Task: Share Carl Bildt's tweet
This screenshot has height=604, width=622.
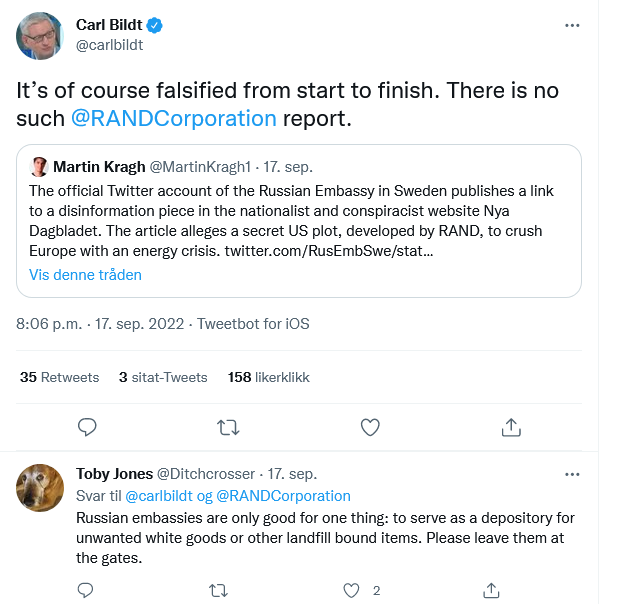Action: [x=511, y=427]
